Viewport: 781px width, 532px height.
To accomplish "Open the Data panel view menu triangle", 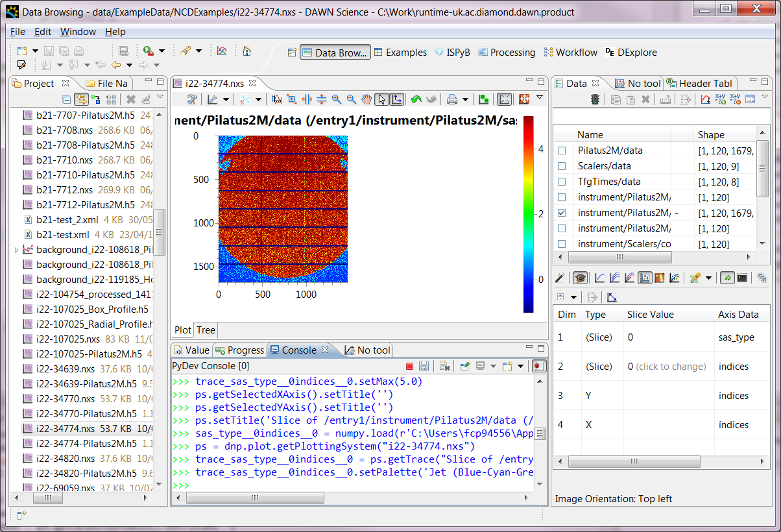I will (765, 97).
